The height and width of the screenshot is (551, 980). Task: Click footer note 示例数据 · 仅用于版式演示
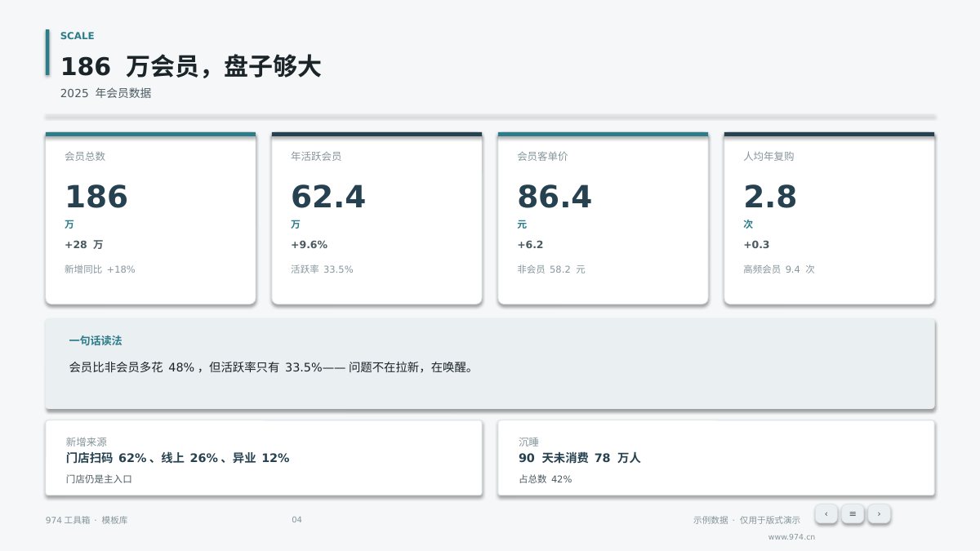[x=746, y=520]
